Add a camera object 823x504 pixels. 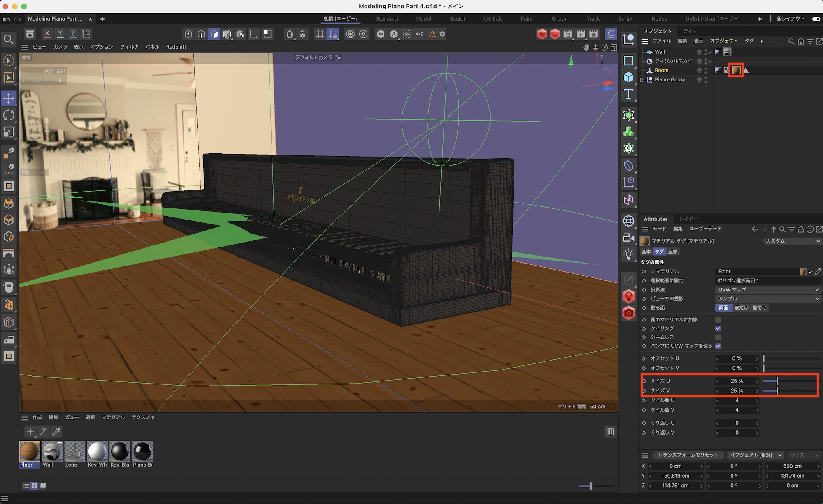point(628,238)
